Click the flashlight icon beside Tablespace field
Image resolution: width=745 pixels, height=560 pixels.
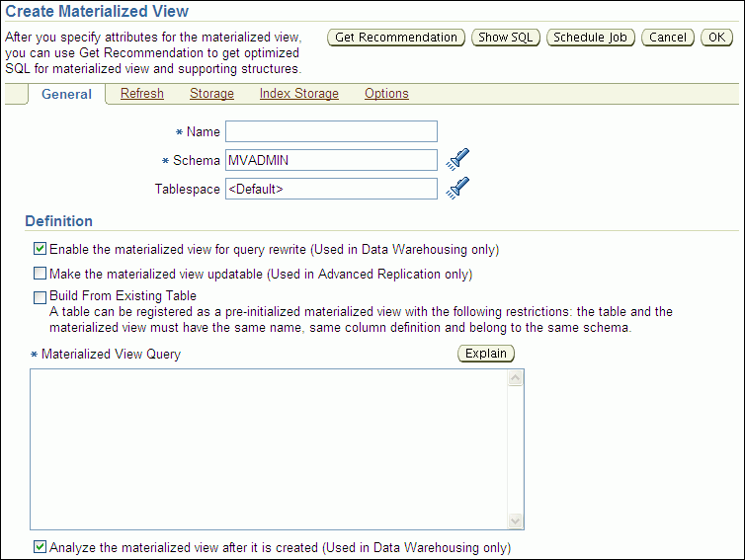pyautogui.click(x=456, y=188)
